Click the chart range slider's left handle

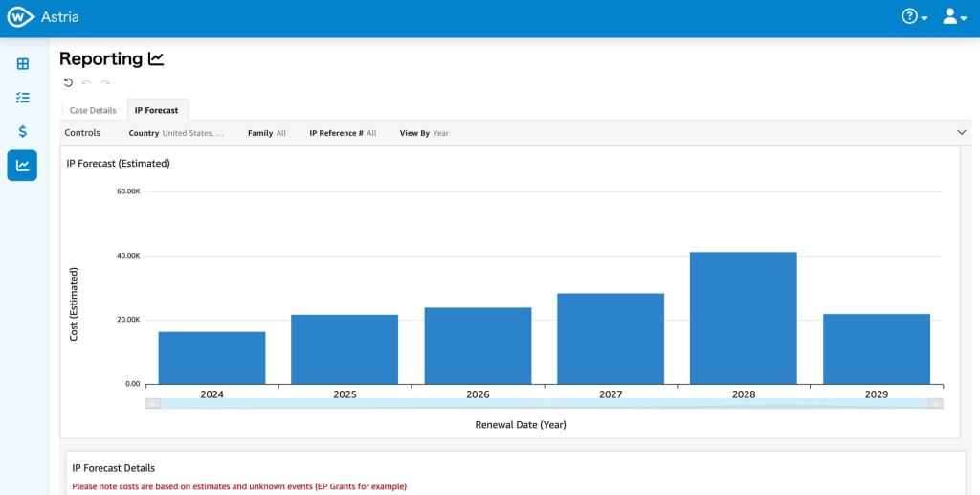click(x=153, y=403)
